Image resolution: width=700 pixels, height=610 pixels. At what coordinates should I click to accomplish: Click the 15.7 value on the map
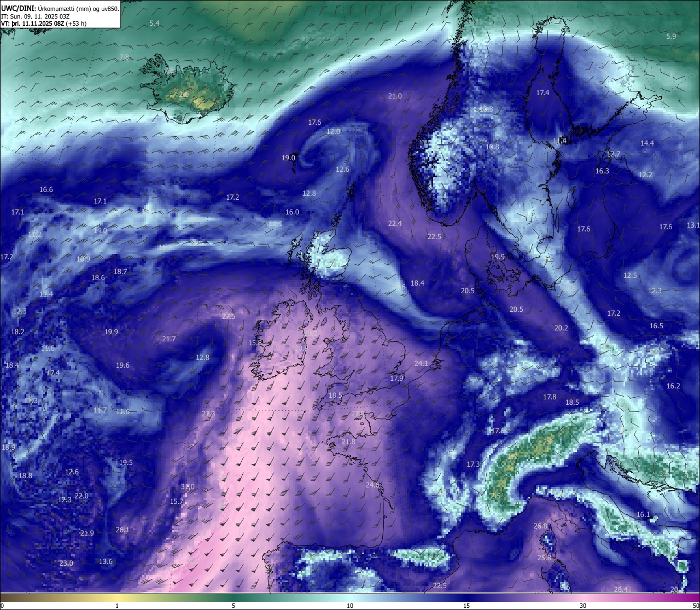177,501
